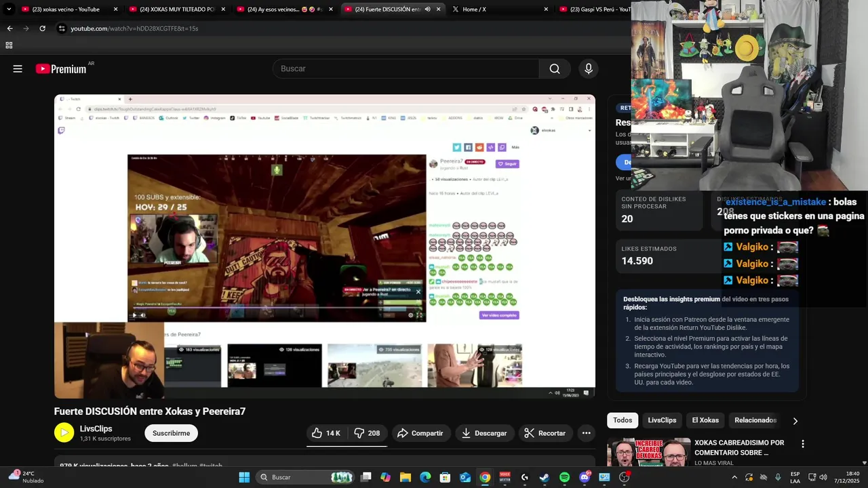868x488 pixels.
Task: Click the tray microphone status icon
Action: 778,477
